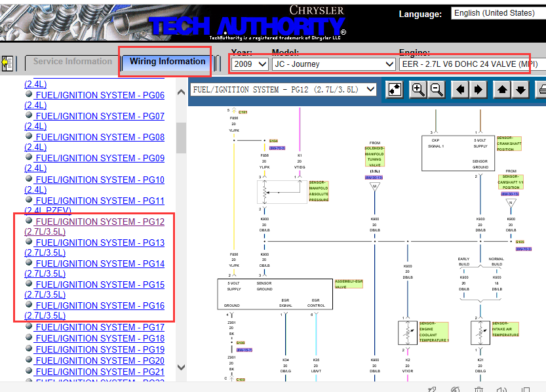Click the S105 splice label

pos(520,242)
